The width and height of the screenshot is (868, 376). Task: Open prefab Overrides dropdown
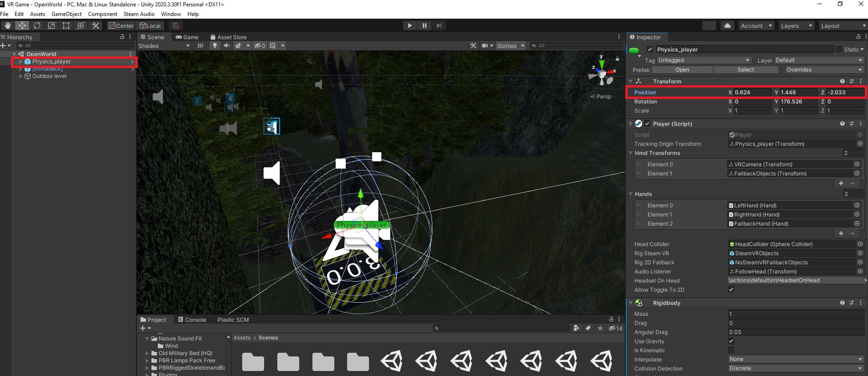point(824,70)
